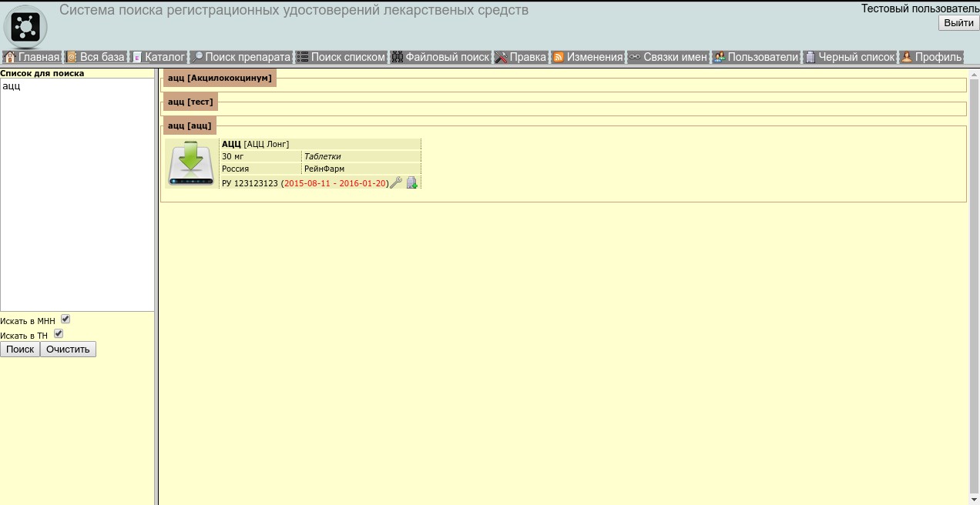Image resolution: width=980 pixels, height=505 pixels.
Task: Click the РейнФарм manufacturer cell
Action: click(361, 169)
